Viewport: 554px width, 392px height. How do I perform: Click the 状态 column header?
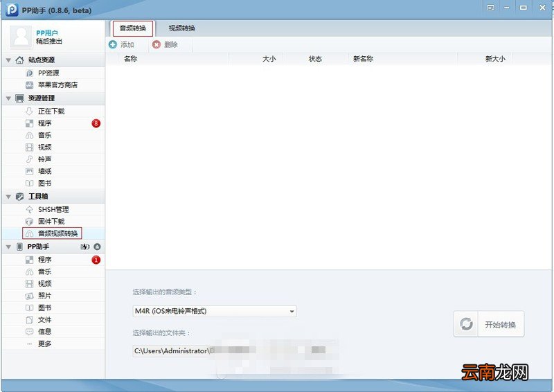(315, 59)
